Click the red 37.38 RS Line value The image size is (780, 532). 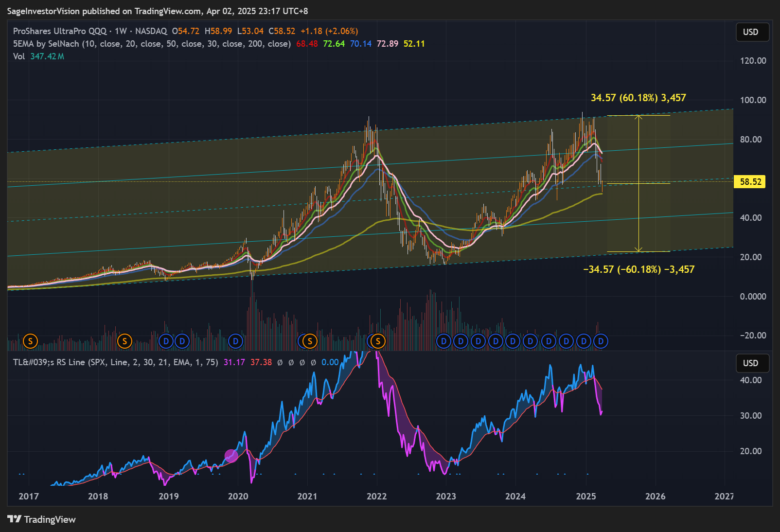(x=261, y=362)
